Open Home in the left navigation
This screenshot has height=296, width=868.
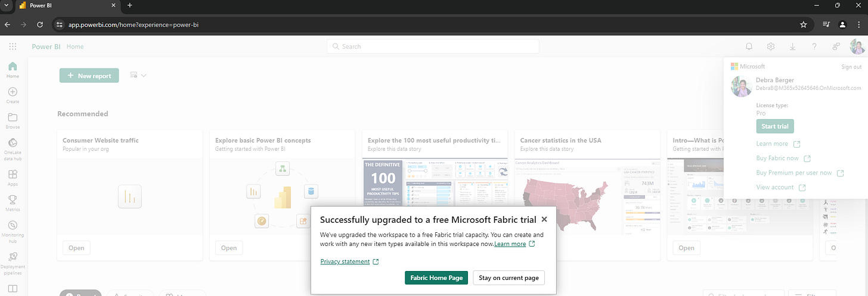13,70
